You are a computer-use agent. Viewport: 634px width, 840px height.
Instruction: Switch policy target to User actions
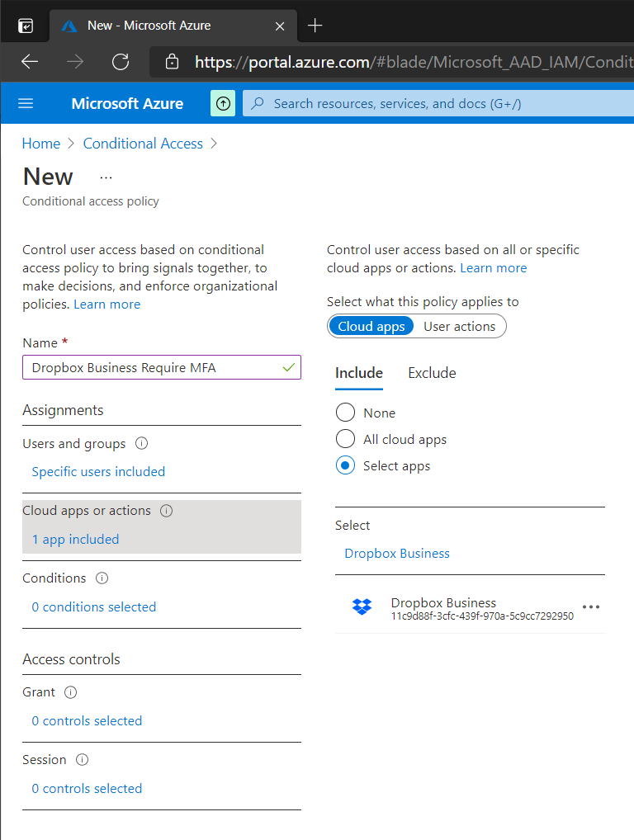[459, 326]
